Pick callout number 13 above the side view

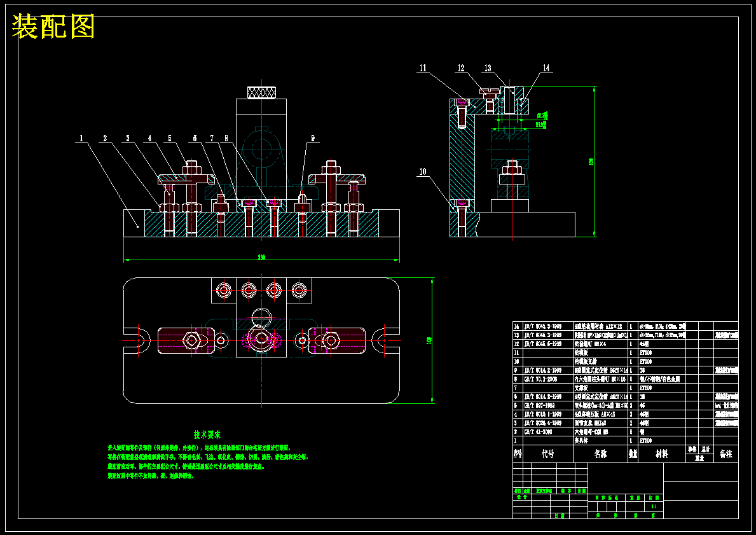[x=488, y=68]
